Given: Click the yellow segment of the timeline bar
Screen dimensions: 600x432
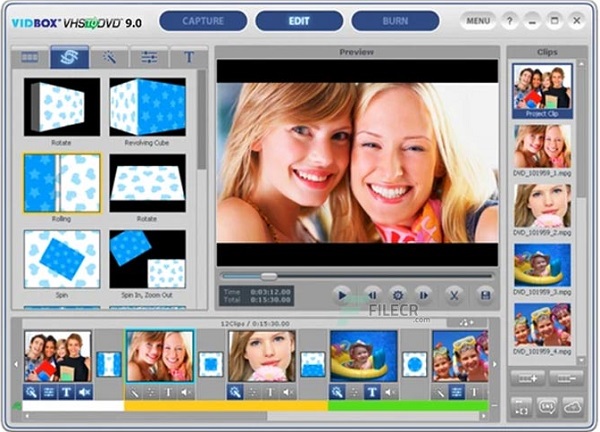Looking at the screenshot, I should click(x=226, y=406).
